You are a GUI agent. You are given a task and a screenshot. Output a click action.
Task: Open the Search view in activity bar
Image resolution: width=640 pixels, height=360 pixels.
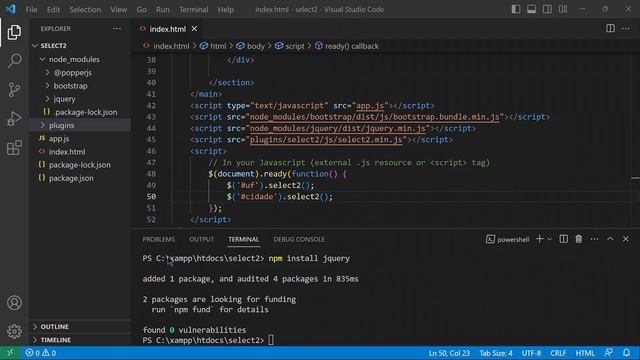click(x=14, y=61)
